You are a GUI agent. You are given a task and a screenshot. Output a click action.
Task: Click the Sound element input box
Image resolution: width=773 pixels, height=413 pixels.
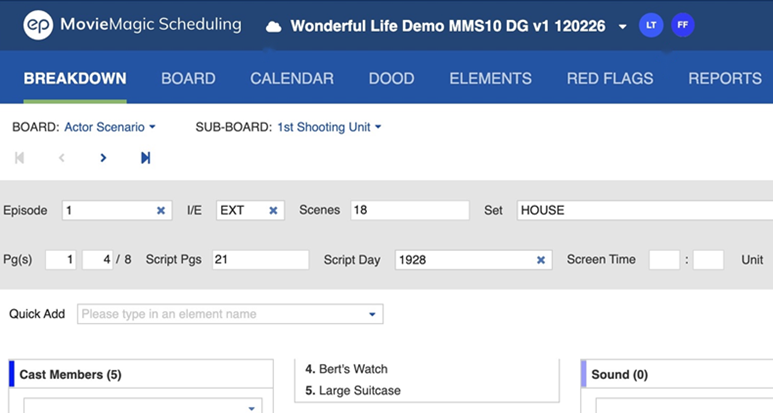pos(684,406)
